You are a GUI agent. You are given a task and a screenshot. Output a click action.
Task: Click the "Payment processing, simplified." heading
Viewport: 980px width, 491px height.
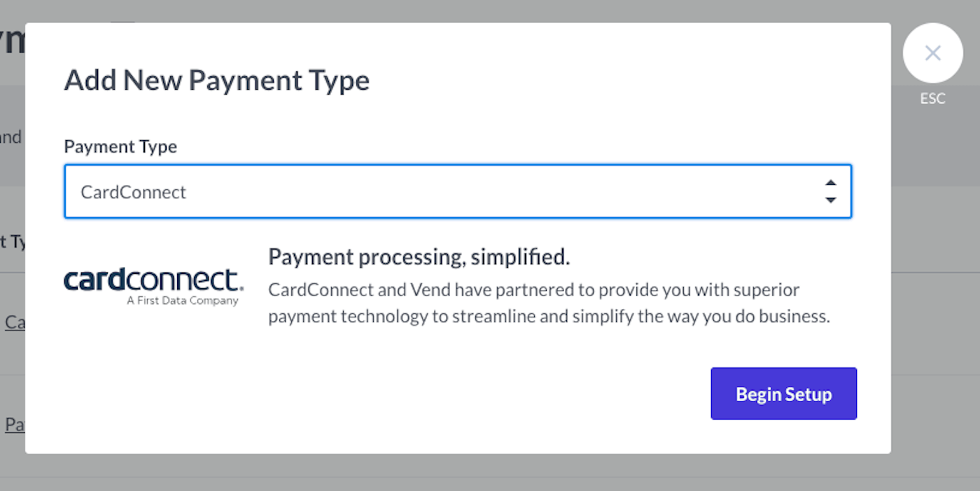[x=419, y=257]
